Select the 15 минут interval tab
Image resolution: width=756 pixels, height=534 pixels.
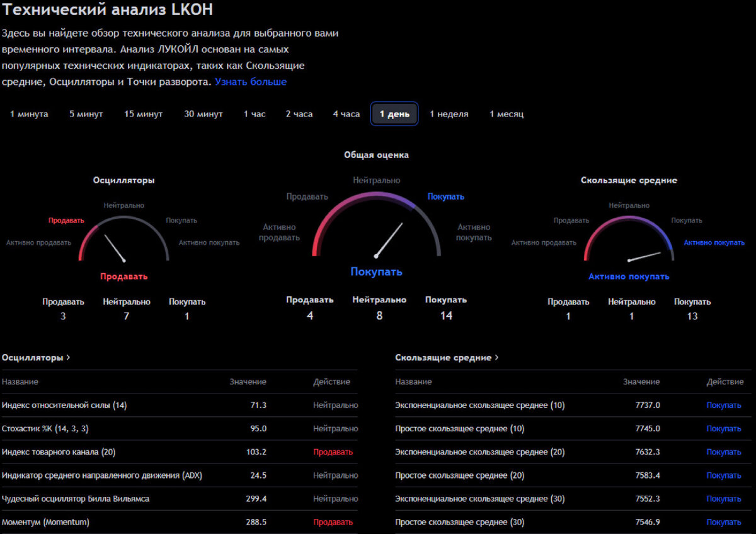(x=143, y=114)
